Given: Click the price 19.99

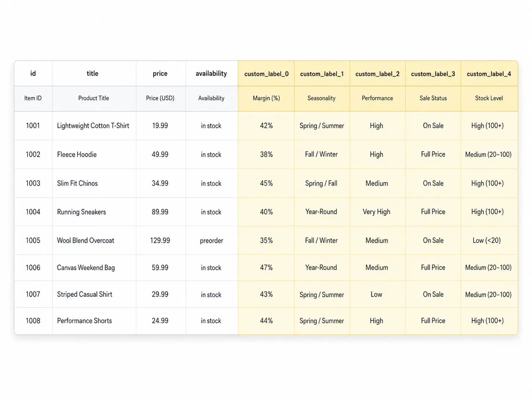Looking at the screenshot, I should [160, 126].
